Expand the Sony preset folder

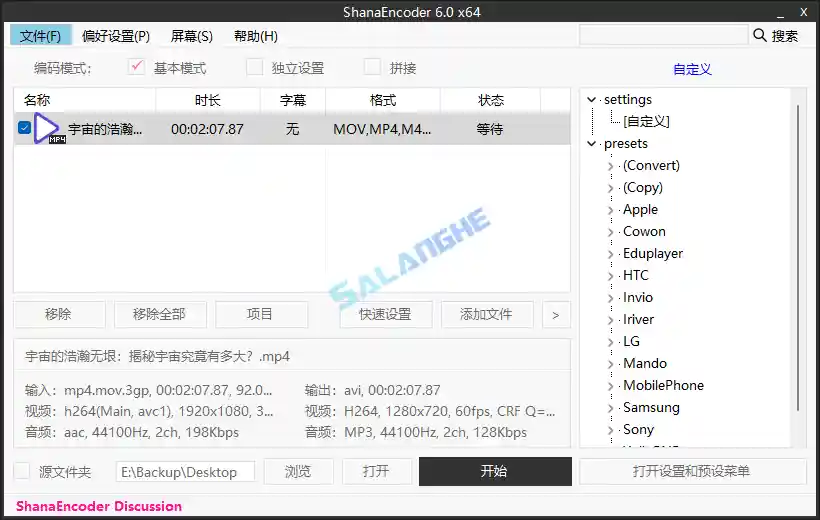coord(610,429)
